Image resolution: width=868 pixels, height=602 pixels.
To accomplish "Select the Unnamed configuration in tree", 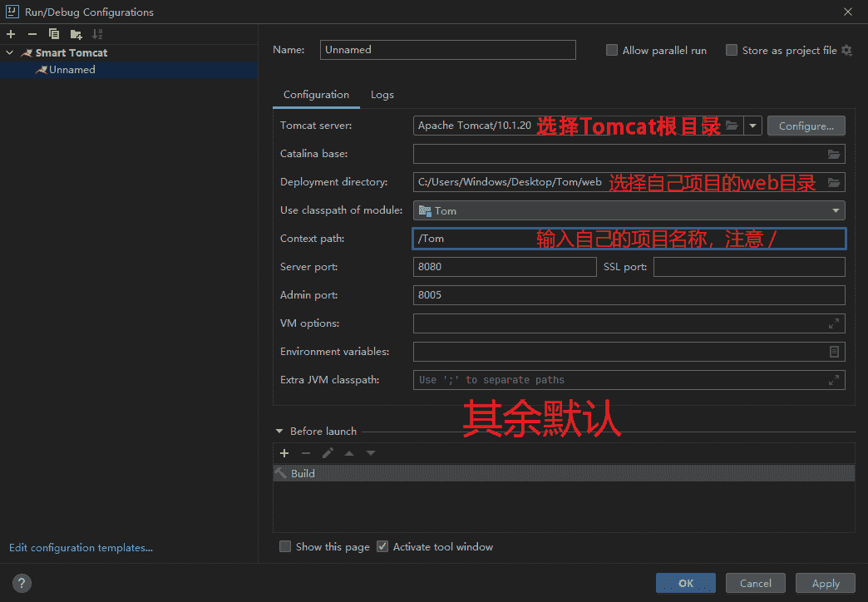I will (x=72, y=70).
